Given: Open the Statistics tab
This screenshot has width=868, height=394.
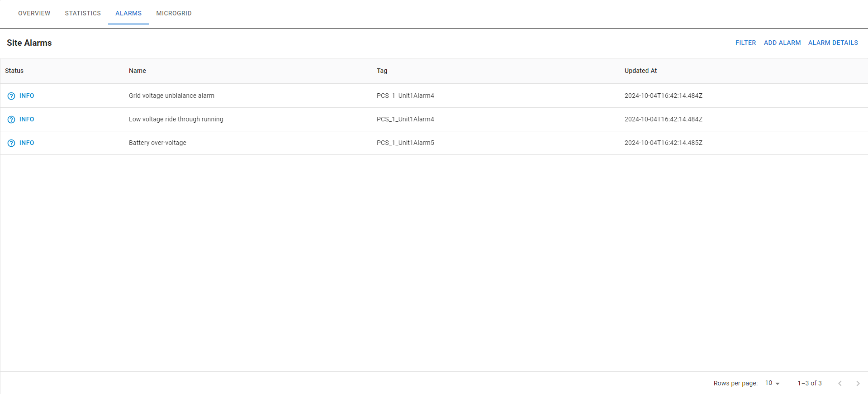Looking at the screenshot, I should tap(83, 13).
